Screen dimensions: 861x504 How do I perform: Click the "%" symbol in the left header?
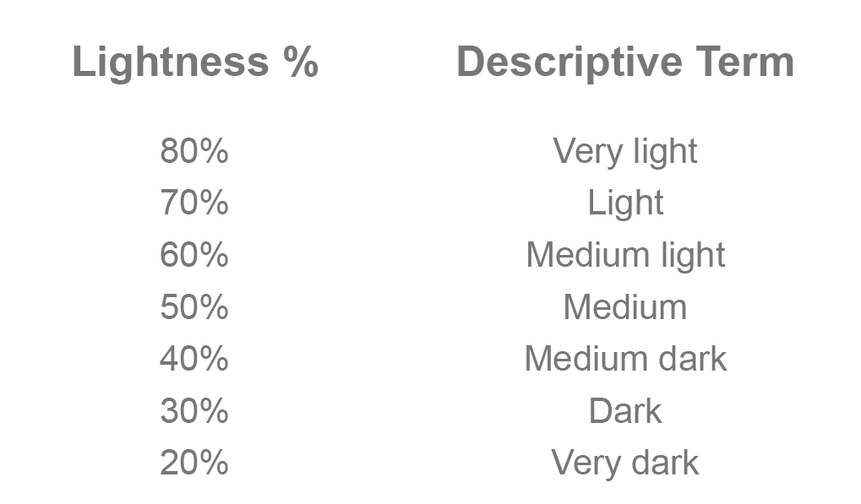(300, 62)
